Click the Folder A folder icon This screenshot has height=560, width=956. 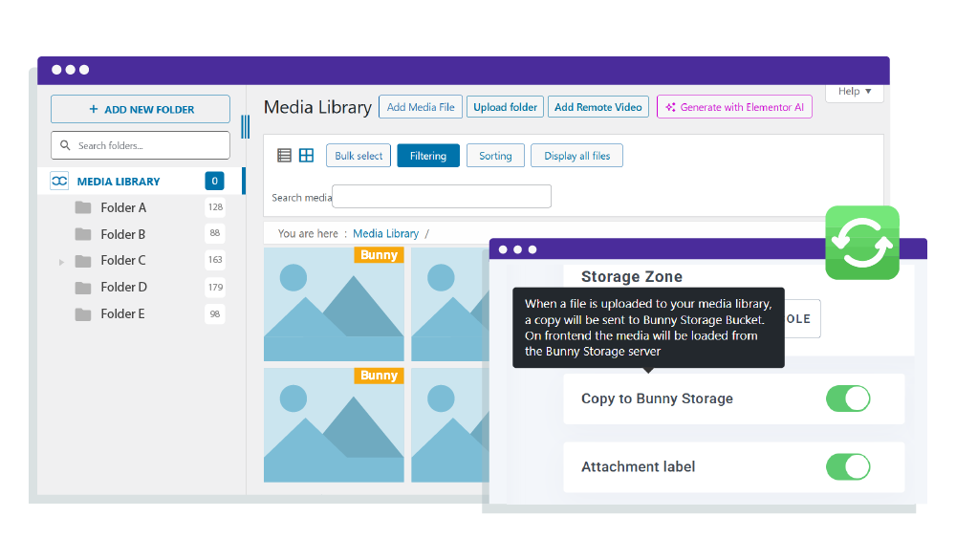tap(83, 207)
